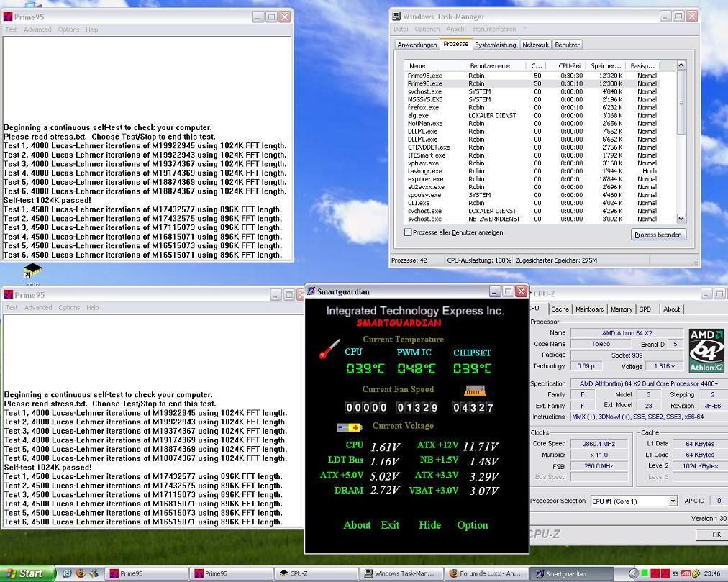Switch to SPD tab in CPU-Z

click(645, 309)
